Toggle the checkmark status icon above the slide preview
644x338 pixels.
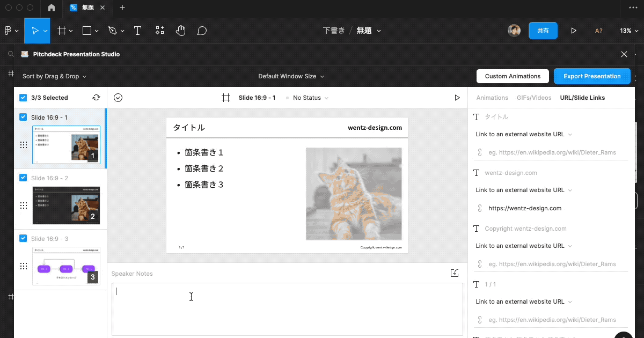tap(118, 97)
